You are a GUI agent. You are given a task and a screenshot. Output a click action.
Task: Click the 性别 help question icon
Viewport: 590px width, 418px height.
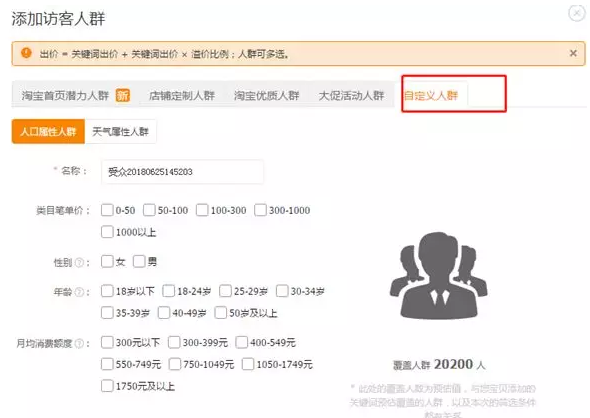pyautogui.click(x=79, y=263)
